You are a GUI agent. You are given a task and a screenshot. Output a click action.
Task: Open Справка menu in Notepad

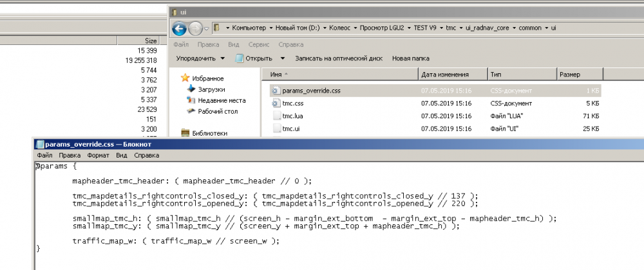click(147, 156)
